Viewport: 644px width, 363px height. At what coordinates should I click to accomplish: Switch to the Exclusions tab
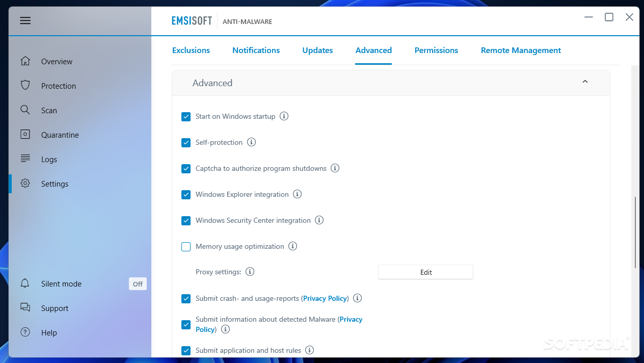(x=191, y=50)
